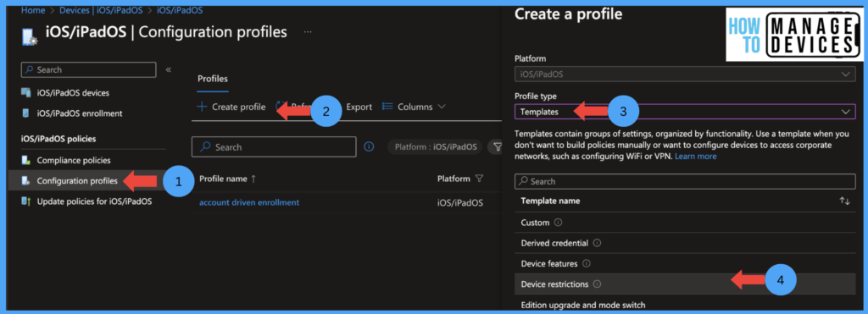Click the profiles Search field
The width and height of the screenshot is (868, 314).
pyautogui.click(x=274, y=147)
